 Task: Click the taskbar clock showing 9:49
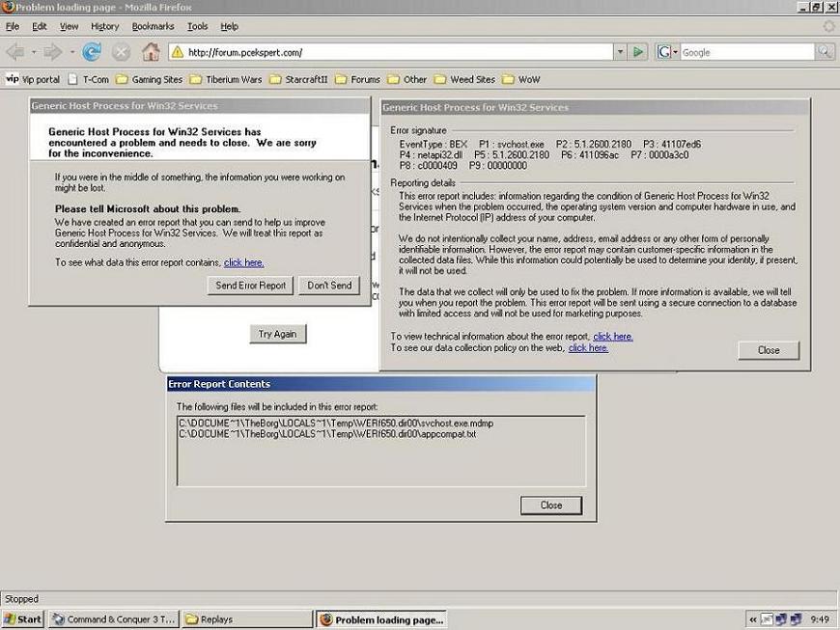pos(820,619)
